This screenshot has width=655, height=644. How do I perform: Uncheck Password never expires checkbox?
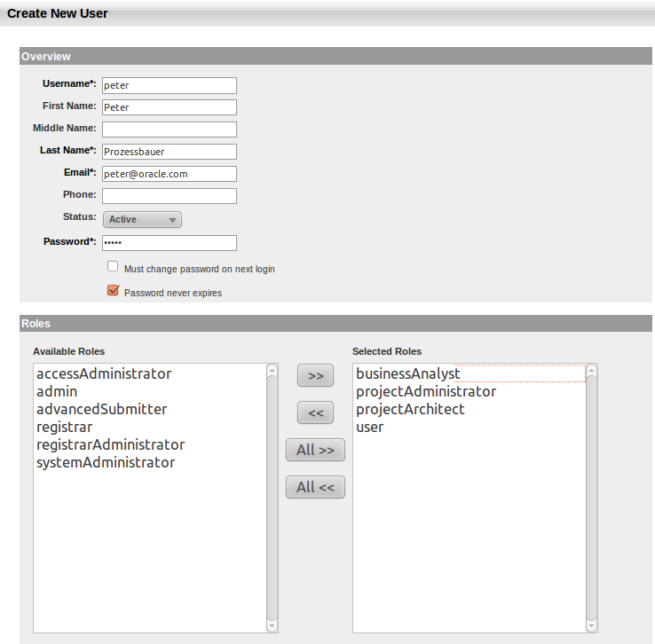pos(113,290)
